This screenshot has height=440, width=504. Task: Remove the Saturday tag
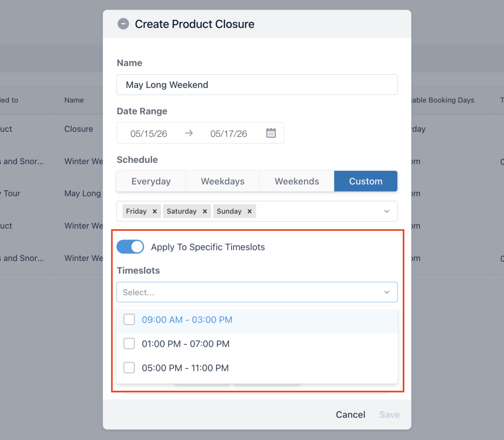click(205, 211)
